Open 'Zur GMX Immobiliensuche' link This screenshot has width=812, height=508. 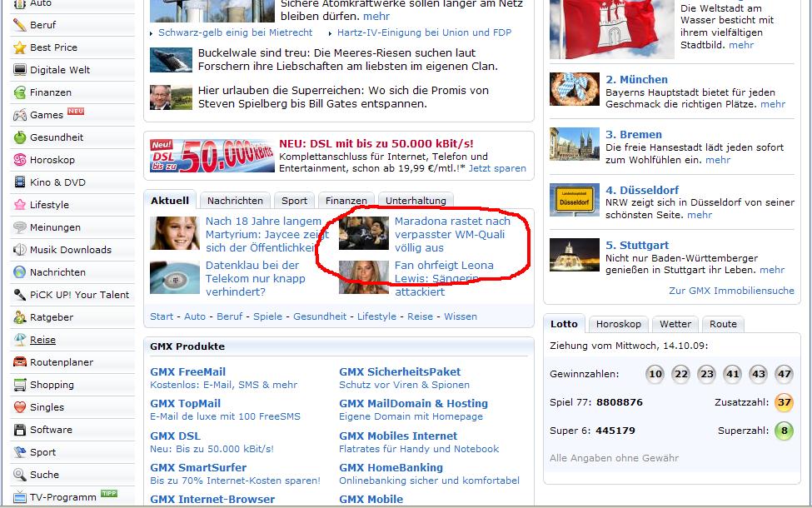pyautogui.click(x=731, y=291)
